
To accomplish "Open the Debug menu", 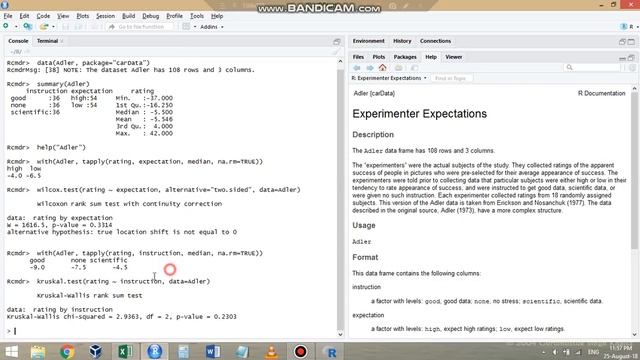I will click(x=151, y=16).
